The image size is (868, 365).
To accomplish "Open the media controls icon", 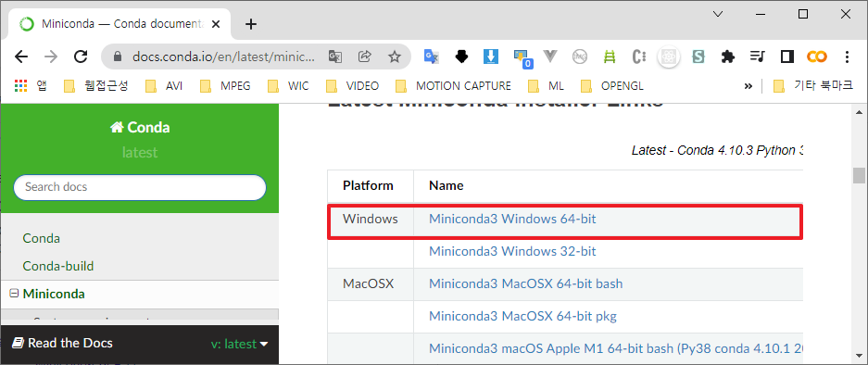I will pos(757,57).
